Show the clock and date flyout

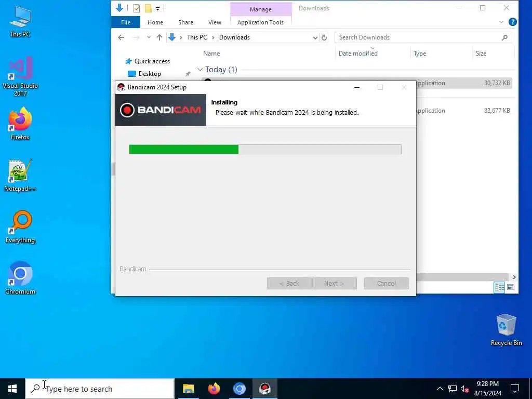[487, 389]
